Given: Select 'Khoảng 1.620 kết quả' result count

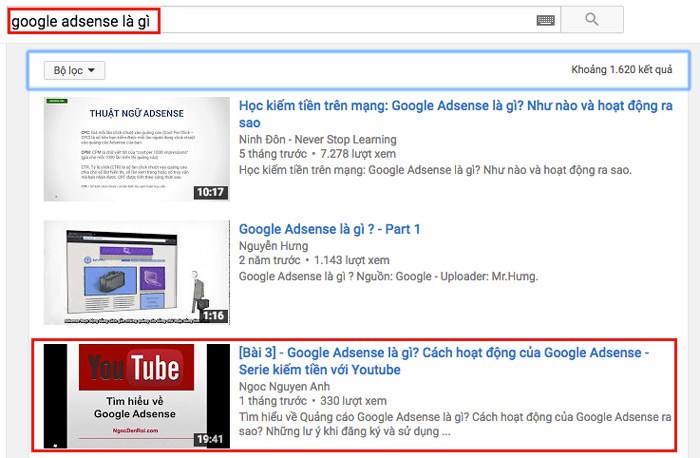Looking at the screenshot, I should 621,70.
